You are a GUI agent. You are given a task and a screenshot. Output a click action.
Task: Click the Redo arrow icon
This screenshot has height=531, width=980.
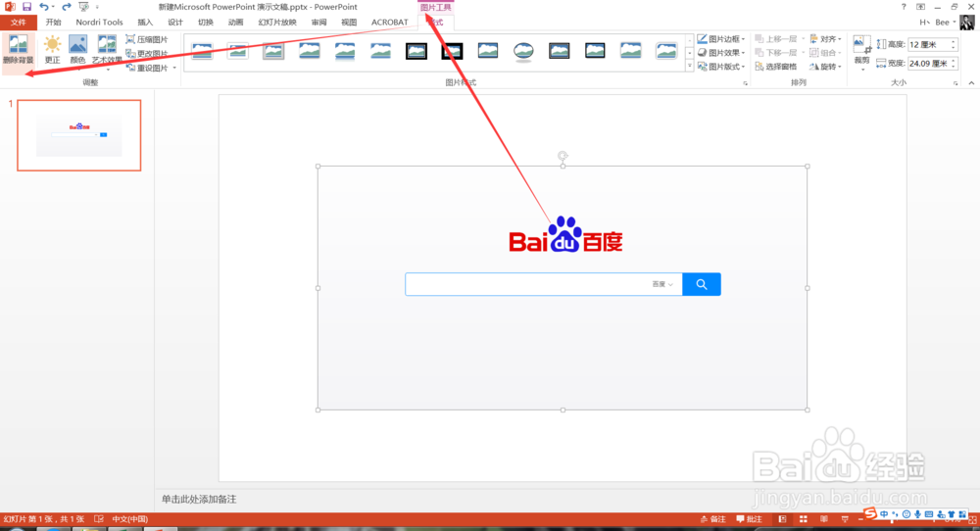point(67,7)
